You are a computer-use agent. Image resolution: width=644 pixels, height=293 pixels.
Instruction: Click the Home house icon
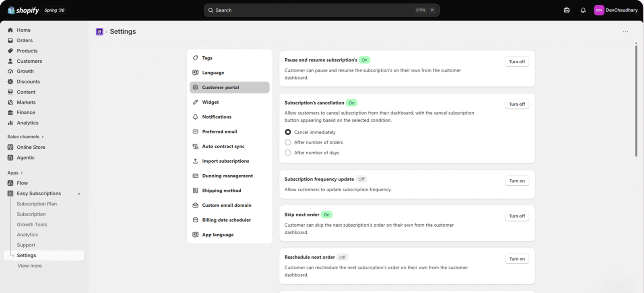(10, 30)
